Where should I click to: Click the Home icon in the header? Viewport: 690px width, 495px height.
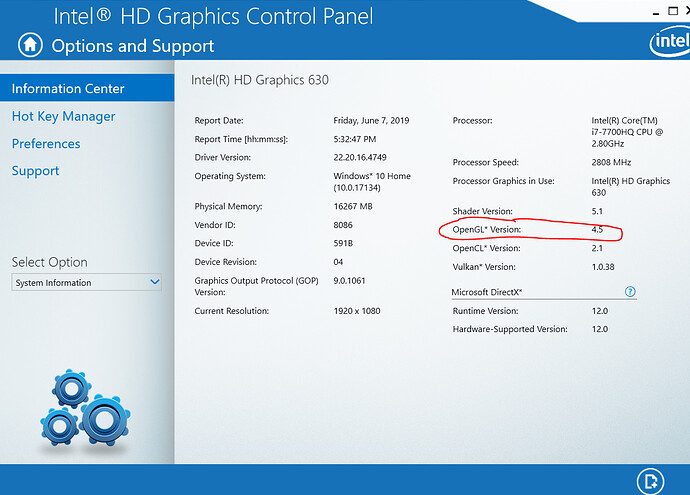30,45
